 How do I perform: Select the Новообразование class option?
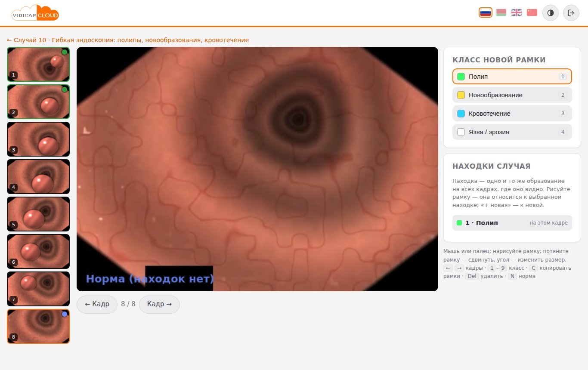[x=512, y=95]
